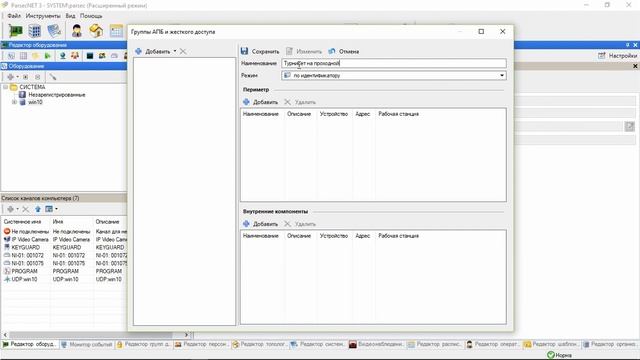Open the add dropdown in Оборудование panel toolbar
This screenshot has height=360, width=640.
tap(18, 77)
